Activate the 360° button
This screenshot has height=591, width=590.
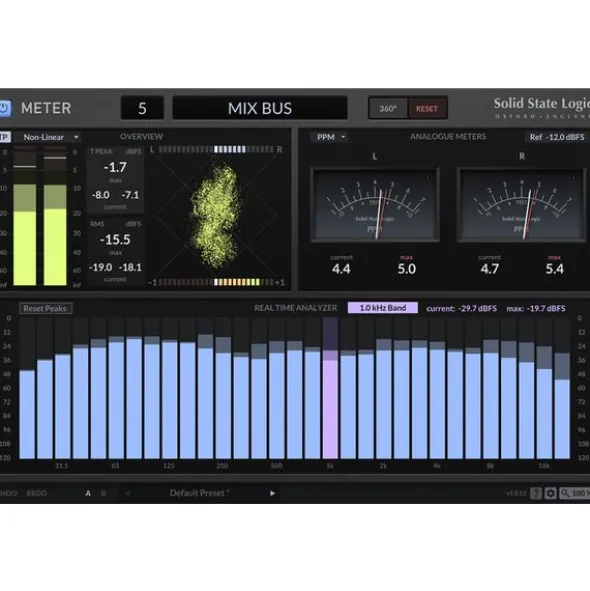tap(388, 109)
